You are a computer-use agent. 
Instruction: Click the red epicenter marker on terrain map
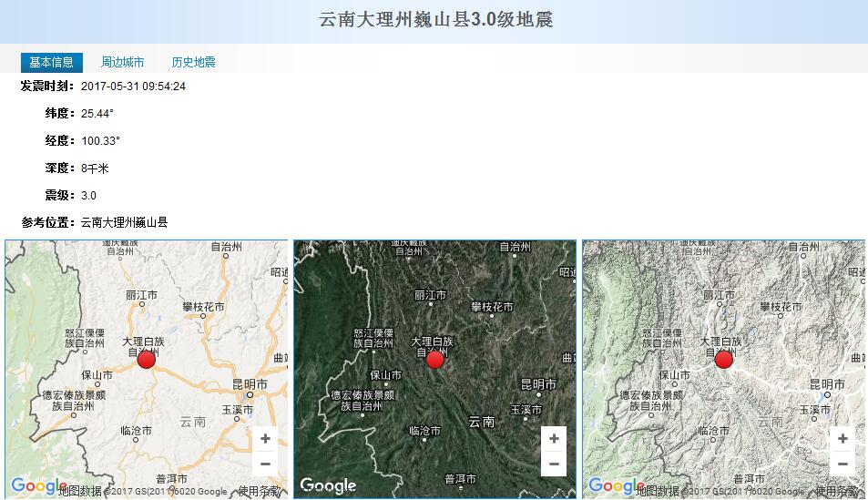coord(724,360)
